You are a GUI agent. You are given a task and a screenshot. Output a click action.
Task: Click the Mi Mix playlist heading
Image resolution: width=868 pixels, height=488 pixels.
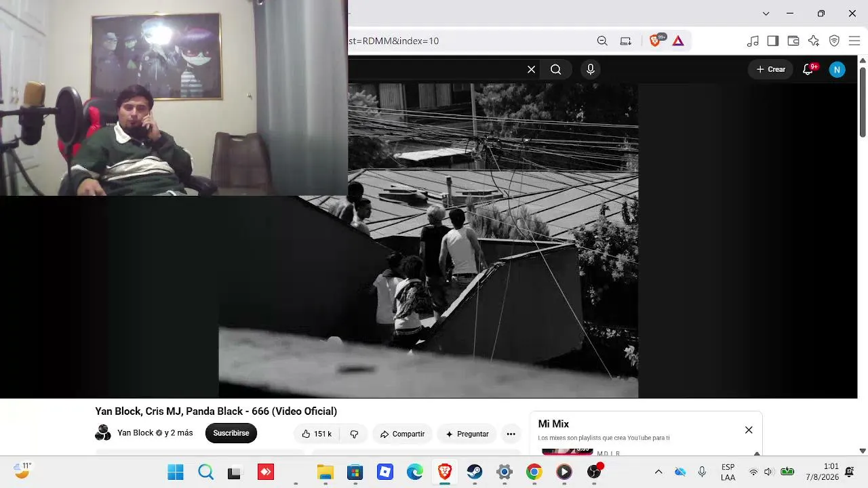tap(553, 424)
